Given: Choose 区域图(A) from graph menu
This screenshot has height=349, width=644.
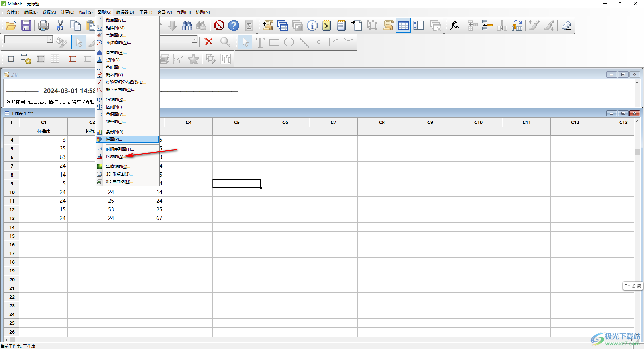Looking at the screenshot, I should click(127, 157).
